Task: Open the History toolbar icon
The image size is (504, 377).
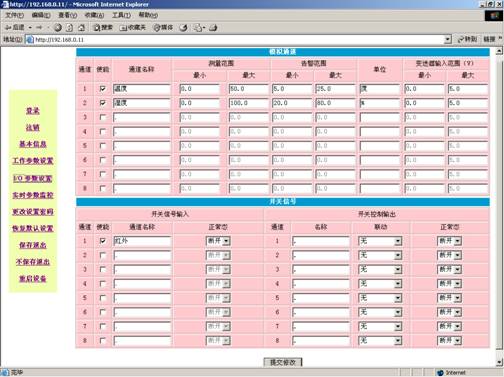Action: pyautogui.click(x=183, y=28)
